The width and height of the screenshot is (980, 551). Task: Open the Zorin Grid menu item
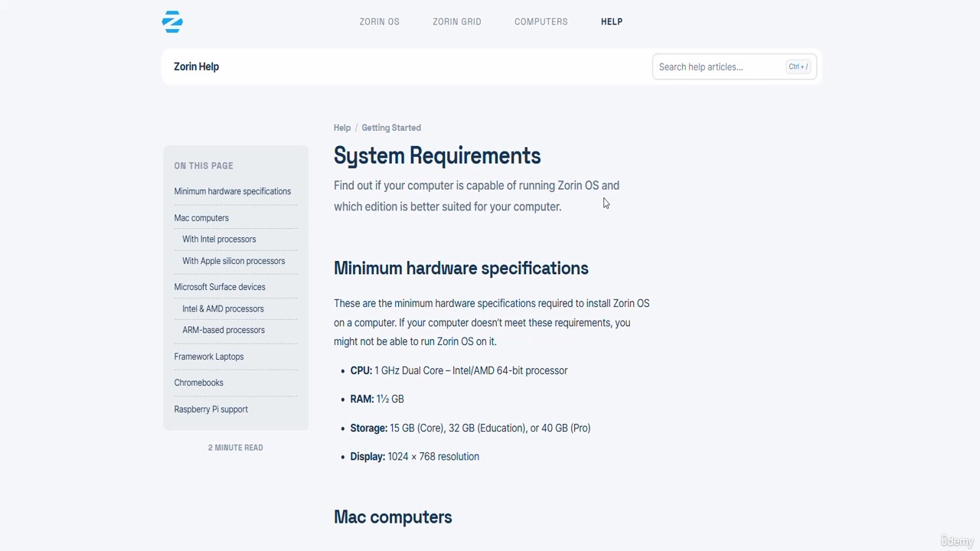[x=457, y=21]
